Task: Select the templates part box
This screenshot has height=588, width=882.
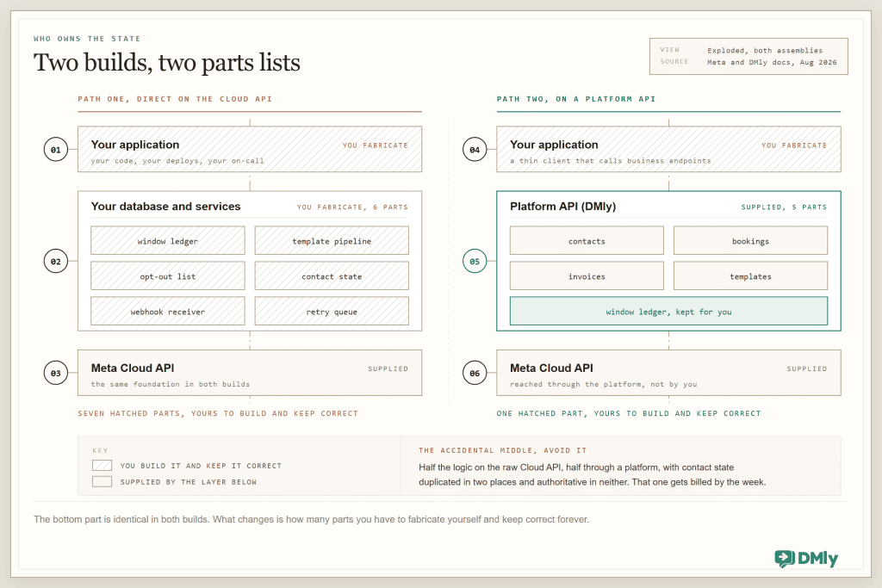Action: [750, 276]
